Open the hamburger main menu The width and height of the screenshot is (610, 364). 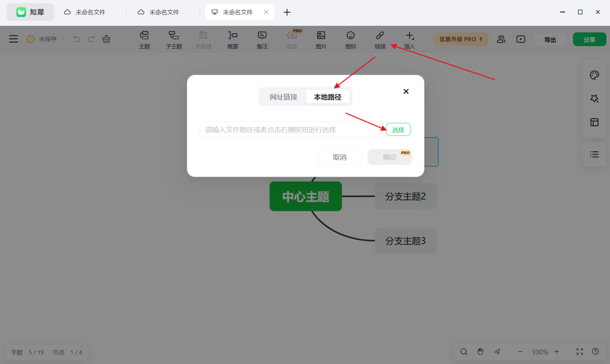pyautogui.click(x=13, y=39)
